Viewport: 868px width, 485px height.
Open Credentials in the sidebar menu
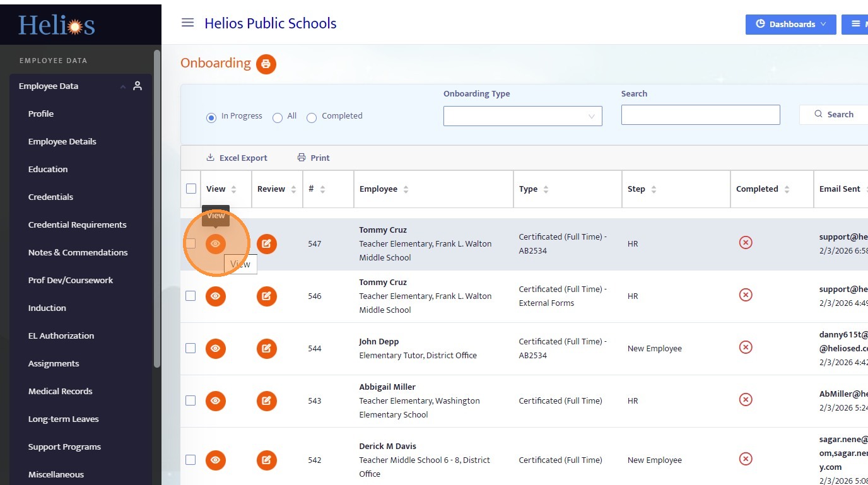tap(50, 197)
